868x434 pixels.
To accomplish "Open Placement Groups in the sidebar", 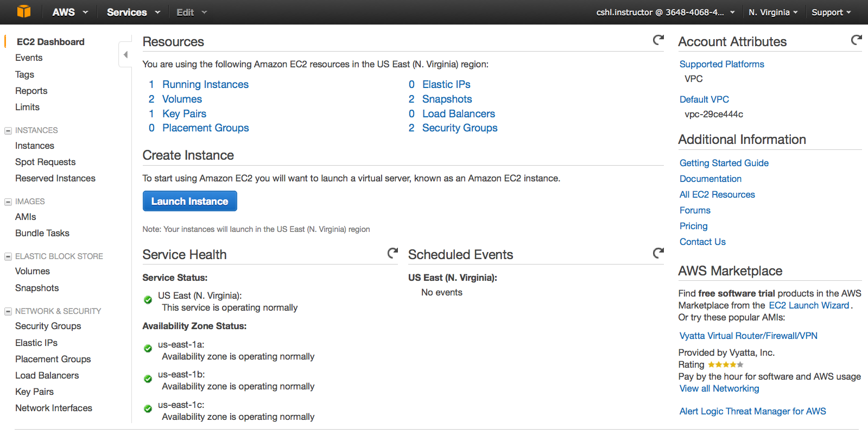I will pos(53,359).
